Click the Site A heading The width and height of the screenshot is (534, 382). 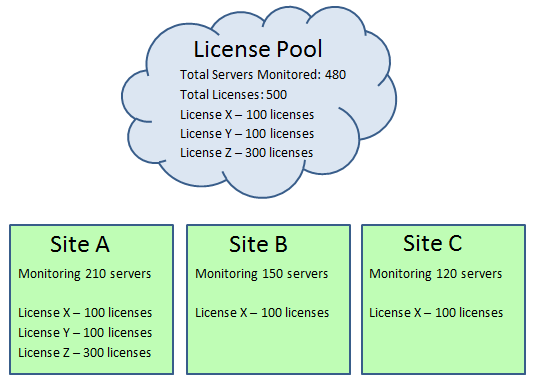point(80,244)
